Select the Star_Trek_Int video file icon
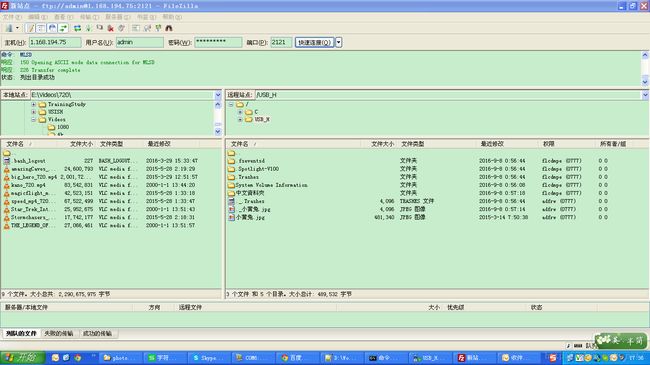 tap(7, 209)
